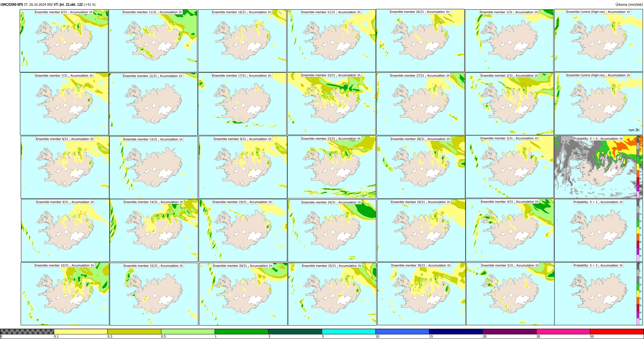View the Ensemble member 15/31 map

click(154, 294)
